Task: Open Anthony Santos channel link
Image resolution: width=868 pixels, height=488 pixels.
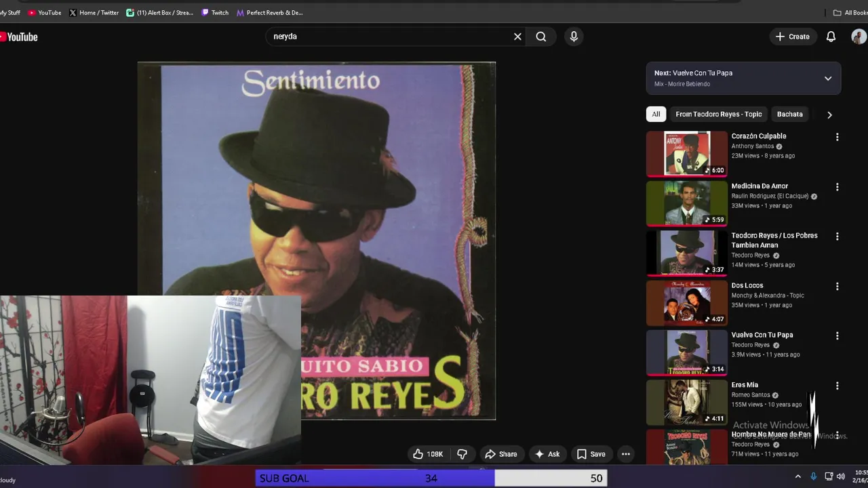Action: (x=753, y=146)
